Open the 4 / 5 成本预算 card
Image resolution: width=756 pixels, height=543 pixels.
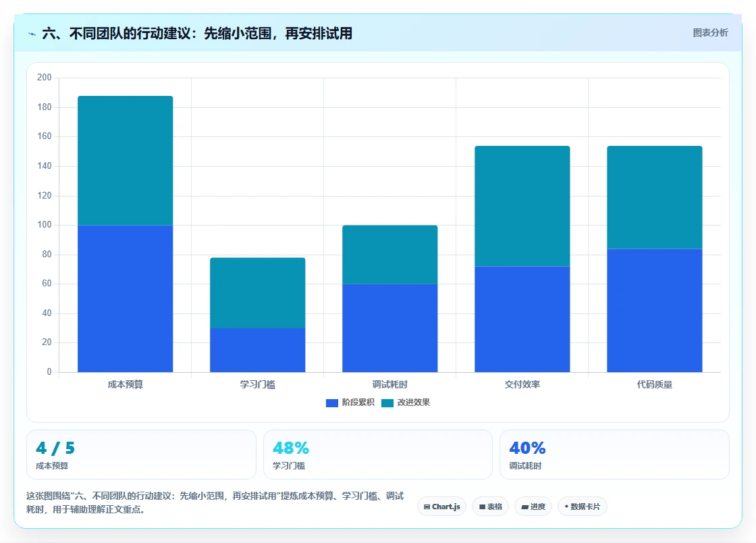[x=141, y=455]
